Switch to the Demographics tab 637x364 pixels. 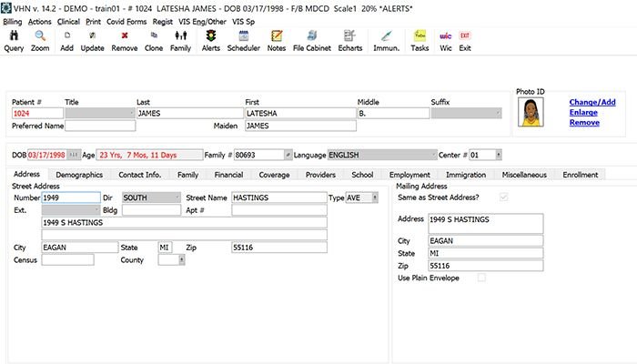(79, 174)
